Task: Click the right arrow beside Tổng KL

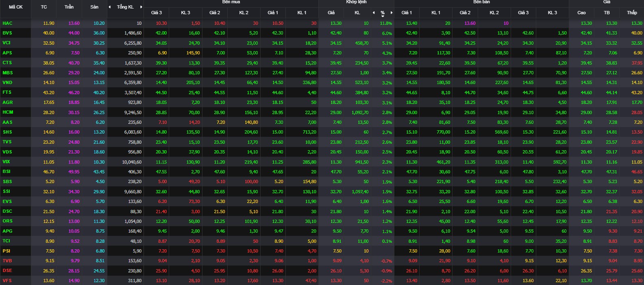Action: pos(141,7)
